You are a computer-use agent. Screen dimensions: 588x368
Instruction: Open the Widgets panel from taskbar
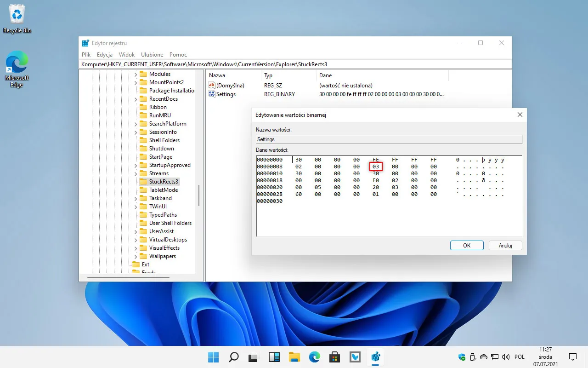click(274, 356)
